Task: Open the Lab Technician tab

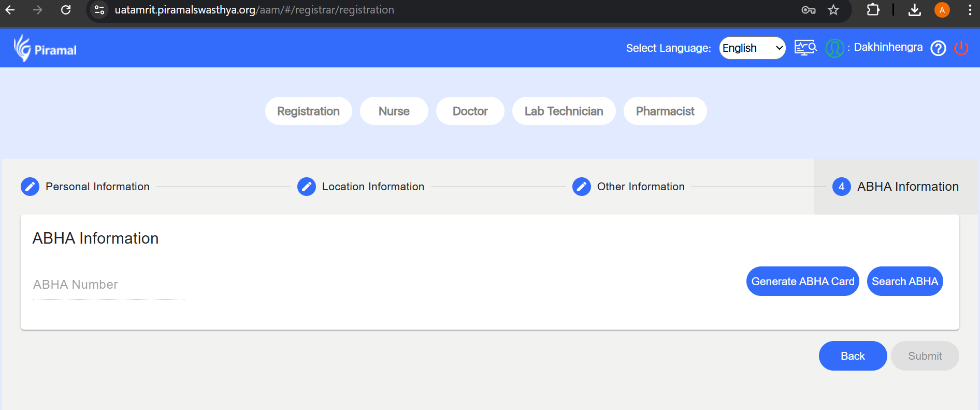Action: pyautogui.click(x=564, y=111)
